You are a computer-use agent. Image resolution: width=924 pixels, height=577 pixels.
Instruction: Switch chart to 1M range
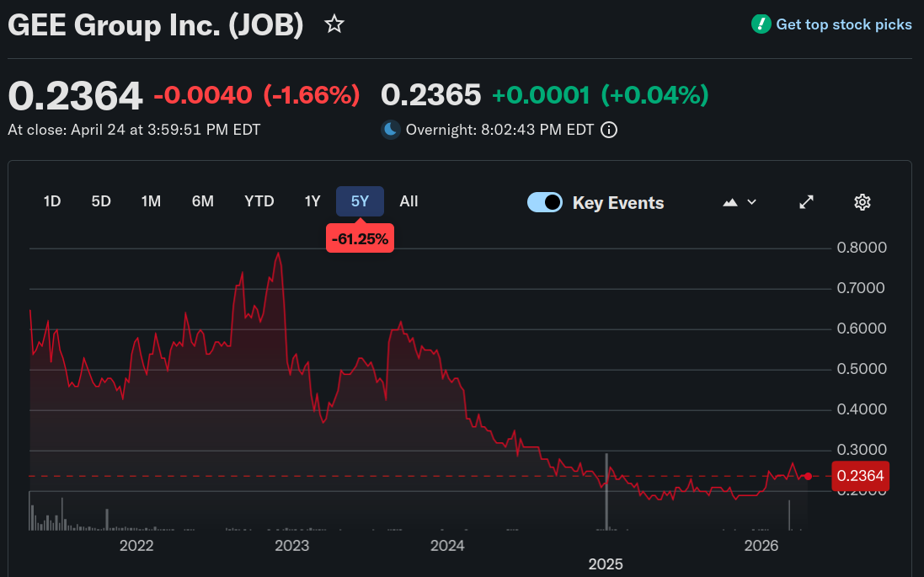(151, 201)
